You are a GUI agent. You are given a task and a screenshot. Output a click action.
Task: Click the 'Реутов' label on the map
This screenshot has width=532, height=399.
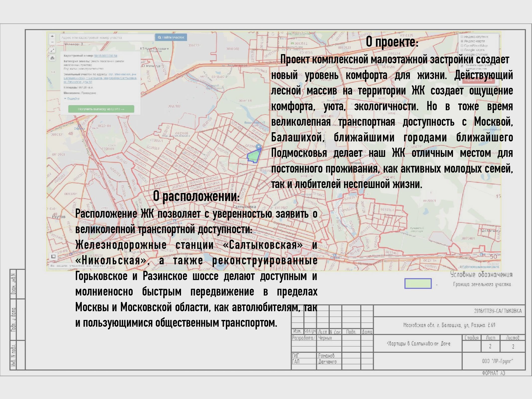tap(59, 216)
